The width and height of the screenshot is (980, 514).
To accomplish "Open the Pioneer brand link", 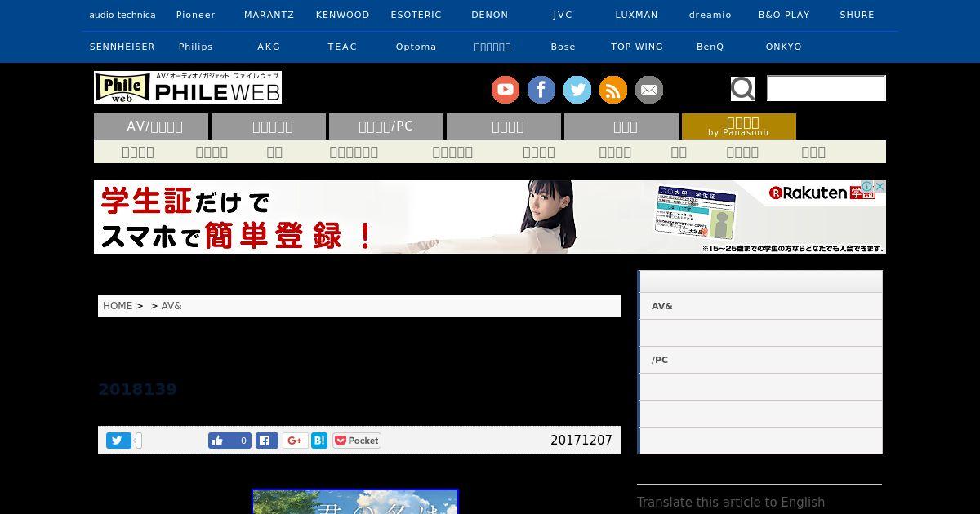I will click(196, 15).
